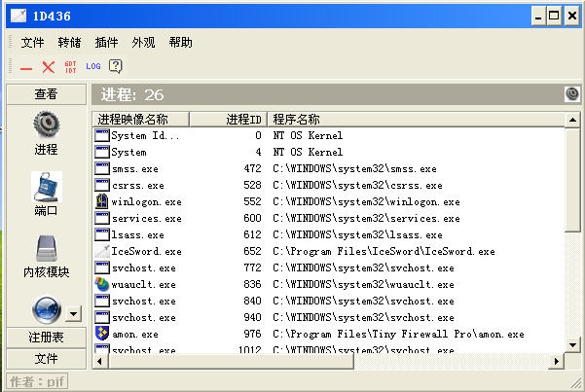Click the lsass.exe window icon

coord(102,234)
